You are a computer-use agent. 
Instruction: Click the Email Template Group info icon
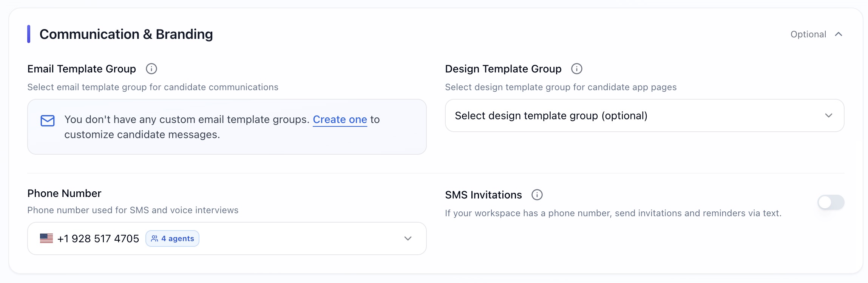tap(151, 69)
